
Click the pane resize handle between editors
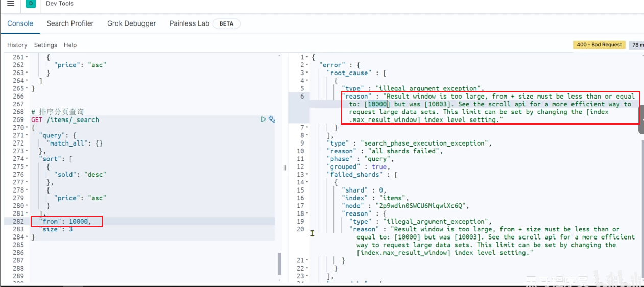click(284, 168)
